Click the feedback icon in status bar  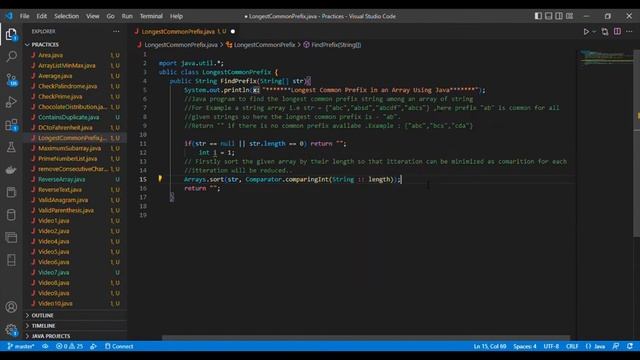tap(616, 346)
